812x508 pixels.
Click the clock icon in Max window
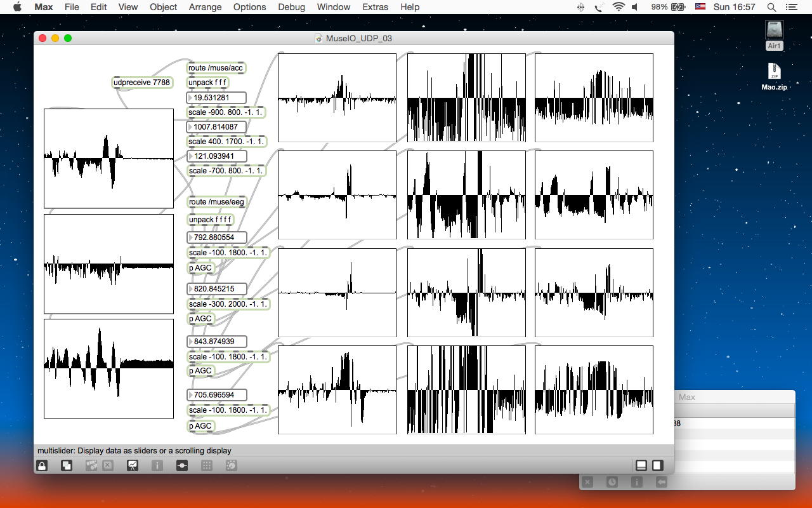[612, 482]
